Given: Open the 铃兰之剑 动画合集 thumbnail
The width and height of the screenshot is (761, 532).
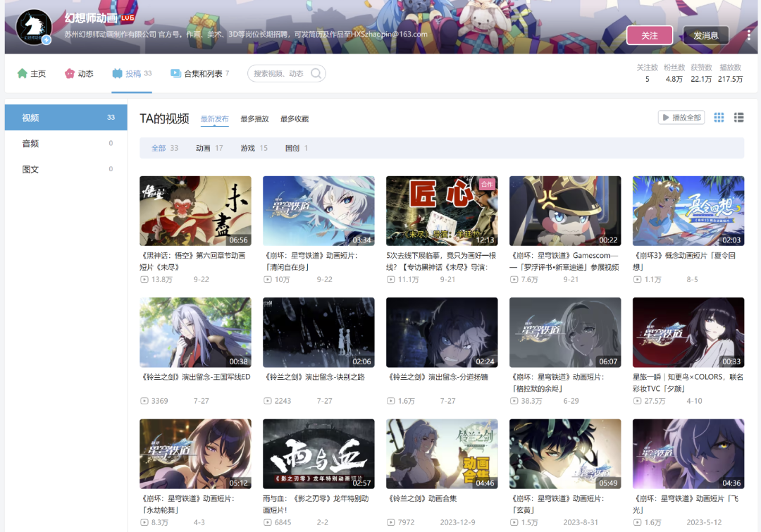Looking at the screenshot, I should click(x=442, y=454).
